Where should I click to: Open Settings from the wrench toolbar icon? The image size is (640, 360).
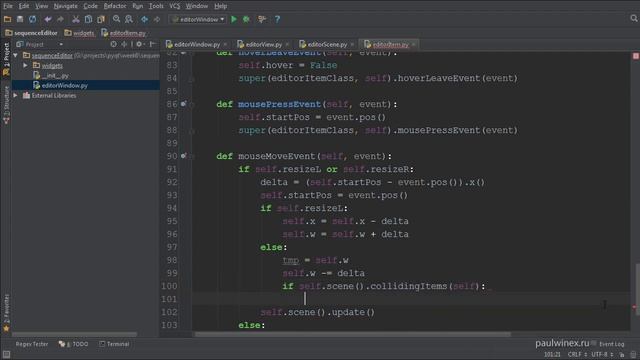pos(262,19)
